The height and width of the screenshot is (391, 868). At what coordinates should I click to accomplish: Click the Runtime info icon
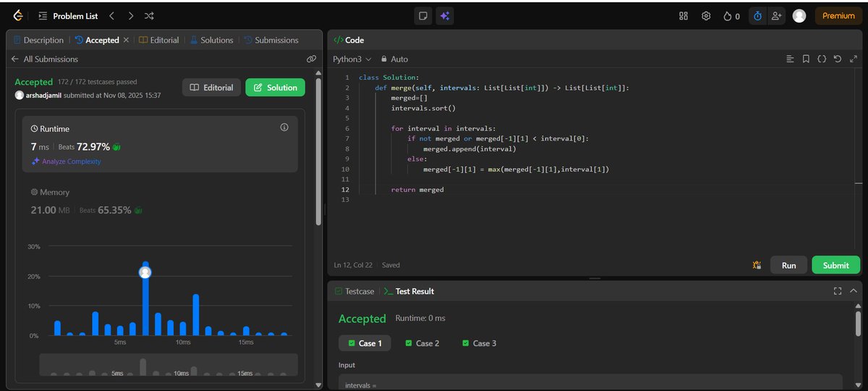pos(284,127)
